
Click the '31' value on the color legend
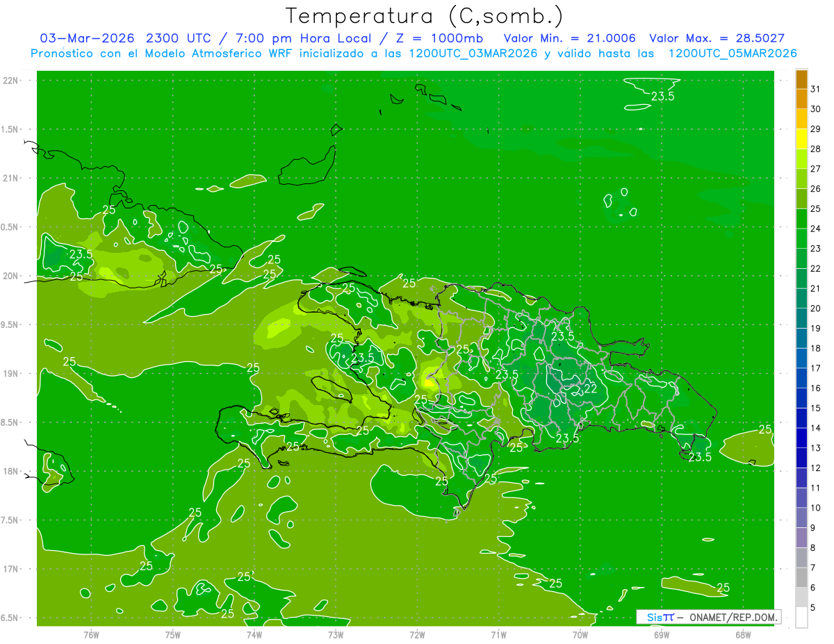click(x=816, y=89)
